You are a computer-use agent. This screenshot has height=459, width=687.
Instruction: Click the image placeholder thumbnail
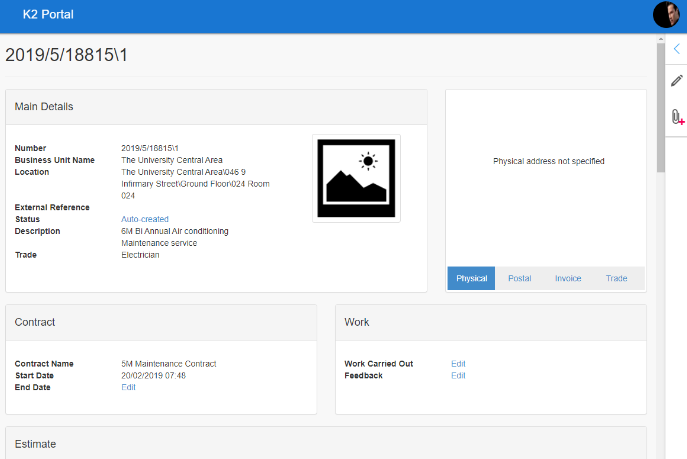tap(356, 178)
